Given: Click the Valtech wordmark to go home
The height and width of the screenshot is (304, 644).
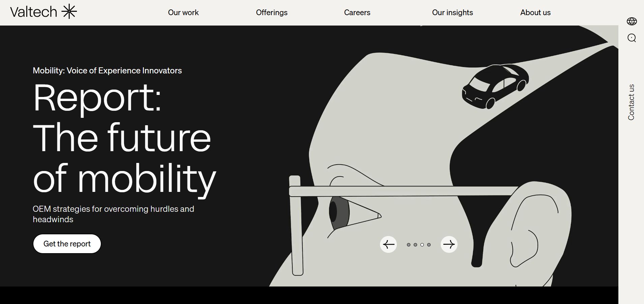Looking at the screenshot, I should click(x=34, y=12).
